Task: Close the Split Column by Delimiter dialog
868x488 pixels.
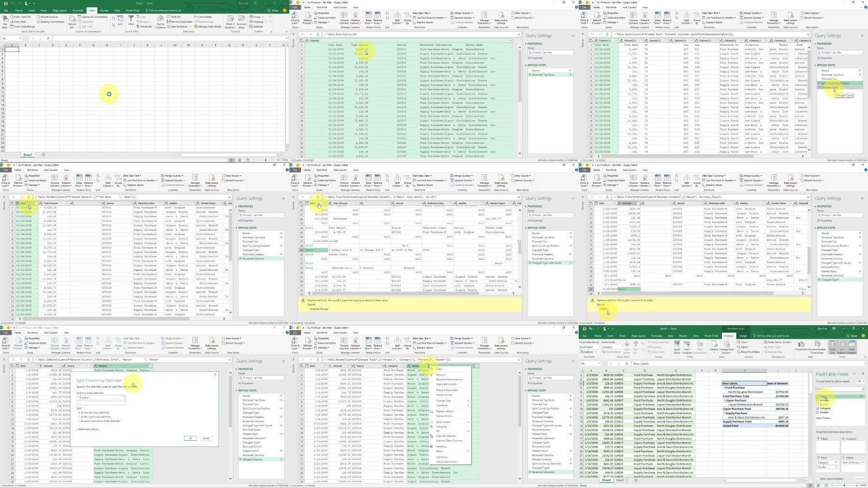Action: pyautogui.click(x=215, y=375)
